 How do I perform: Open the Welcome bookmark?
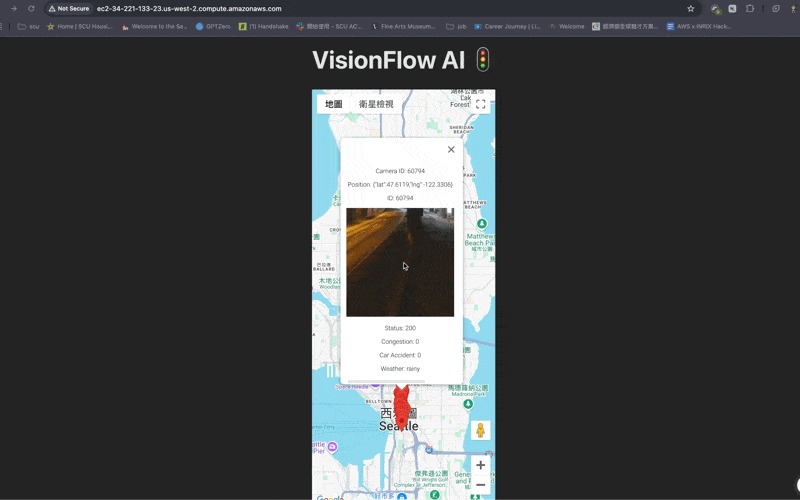click(567, 27)
